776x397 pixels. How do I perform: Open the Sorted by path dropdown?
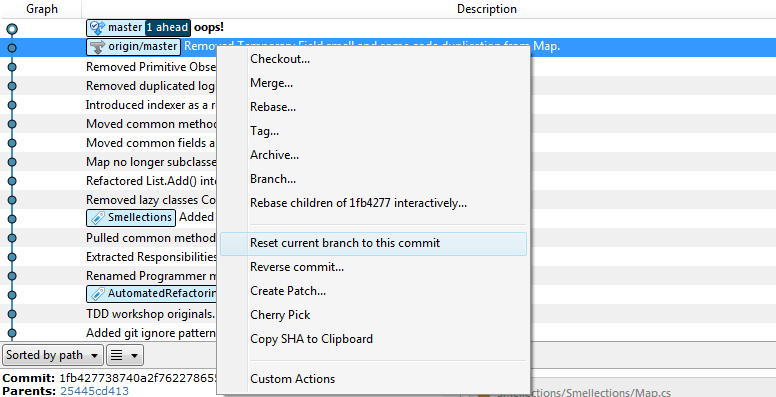pos(52,355)
